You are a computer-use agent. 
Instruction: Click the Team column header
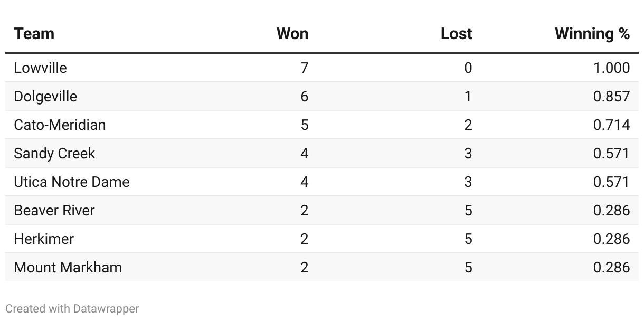34,34
